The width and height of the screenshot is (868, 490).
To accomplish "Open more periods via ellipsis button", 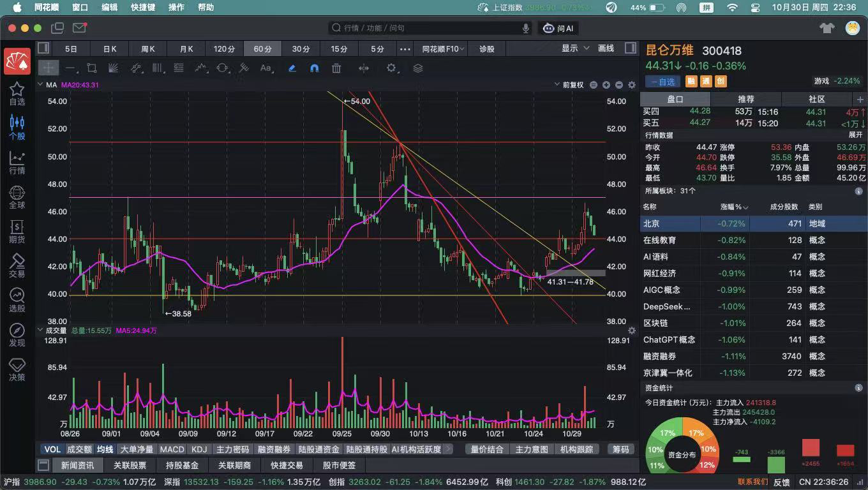I will (x=405, y=48).
